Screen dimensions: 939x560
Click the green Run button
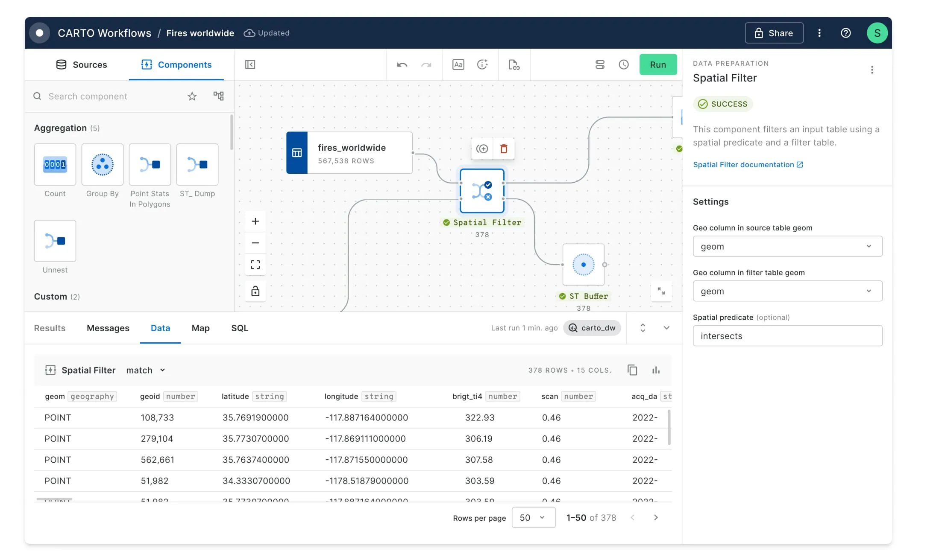coord(657,64)
